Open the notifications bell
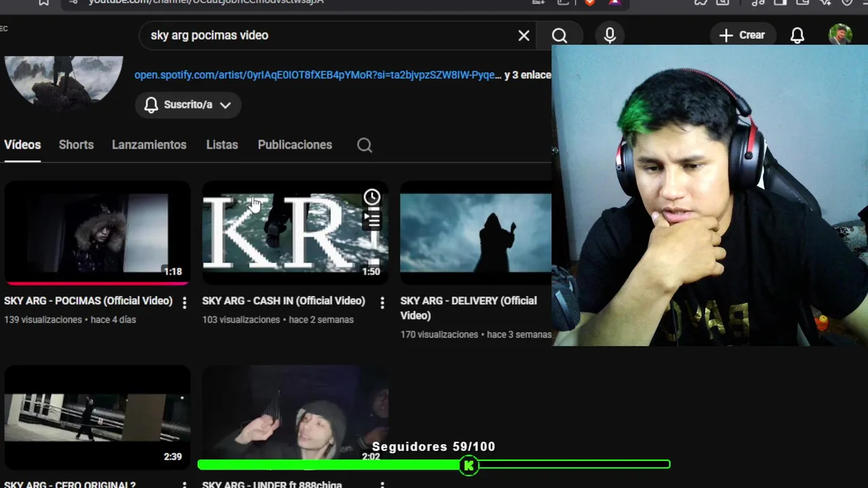The width and height of the screenshot is (868, 488). point(797,35)
